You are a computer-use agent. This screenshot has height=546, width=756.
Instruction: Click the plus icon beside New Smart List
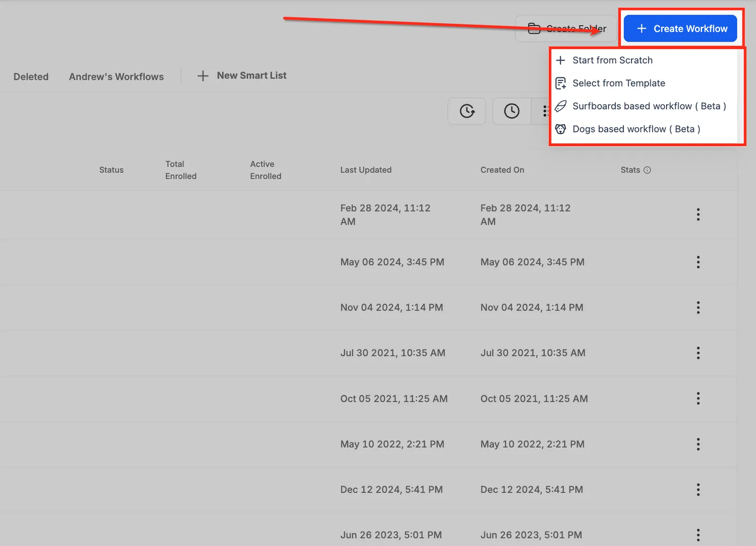tap(203, 76)
